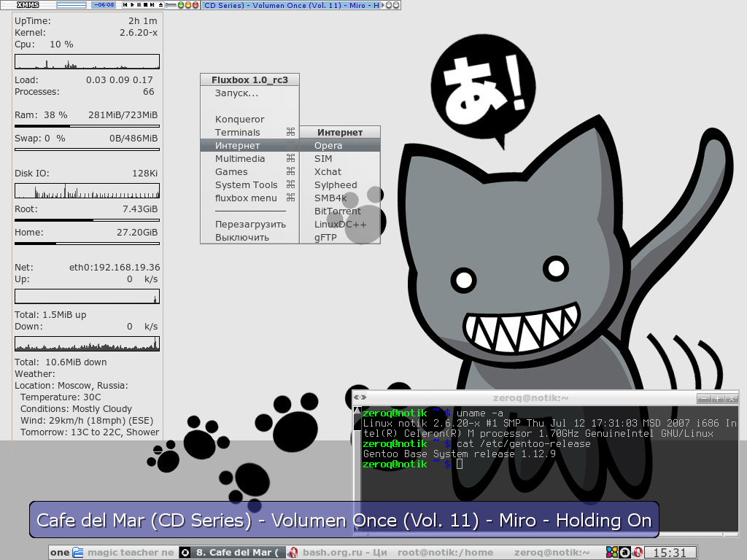Click terminal titlebar left arrows icon
747x560 pixels.
pyautogui.click(x=360, y=397)
